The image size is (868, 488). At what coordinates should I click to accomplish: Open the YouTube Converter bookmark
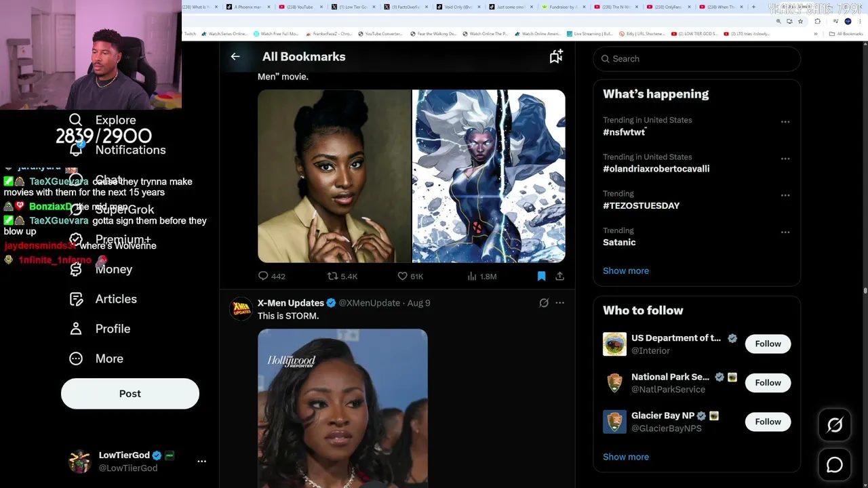380,34
